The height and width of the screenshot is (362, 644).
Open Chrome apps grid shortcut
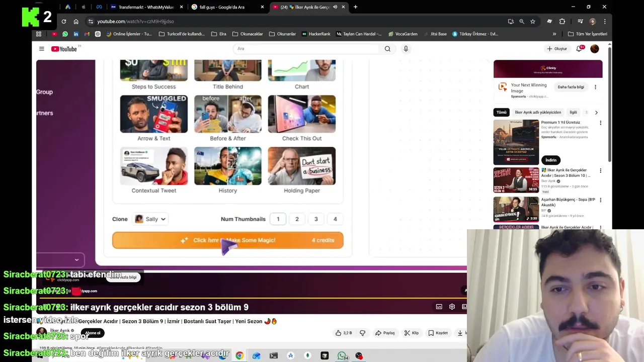coord(39,34)
